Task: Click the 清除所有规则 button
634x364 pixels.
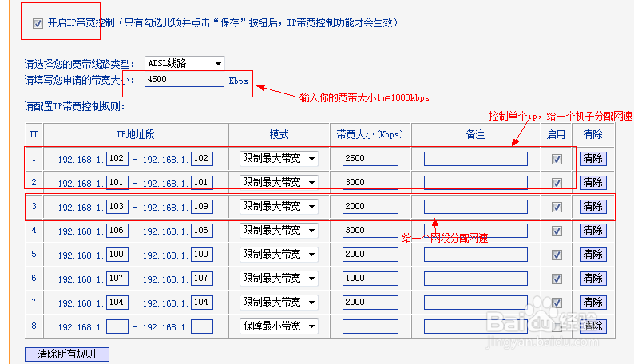Action: coord(67,354)
